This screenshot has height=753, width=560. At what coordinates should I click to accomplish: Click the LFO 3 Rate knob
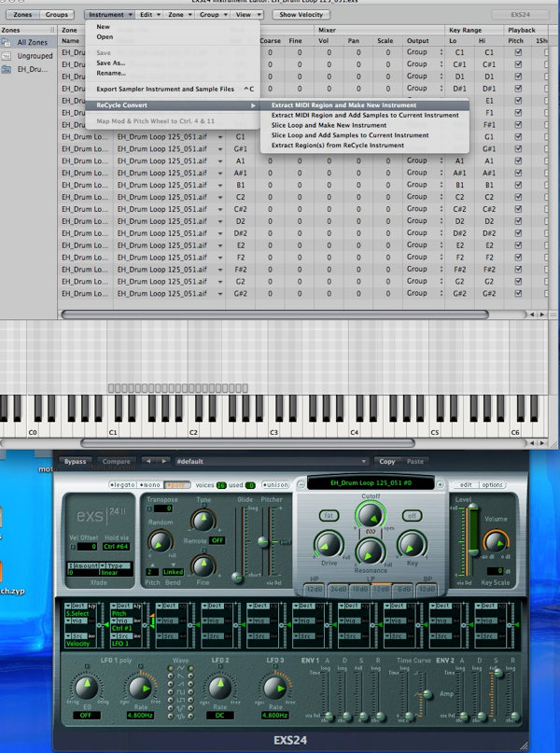point(274,689)
